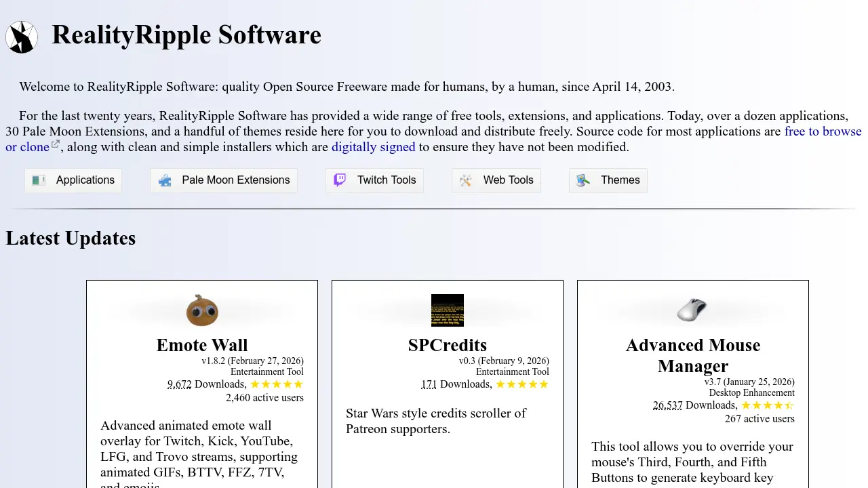Open the 'digitally signed' link
Viewport: 868px width, 488px height.
coord(373,147)
